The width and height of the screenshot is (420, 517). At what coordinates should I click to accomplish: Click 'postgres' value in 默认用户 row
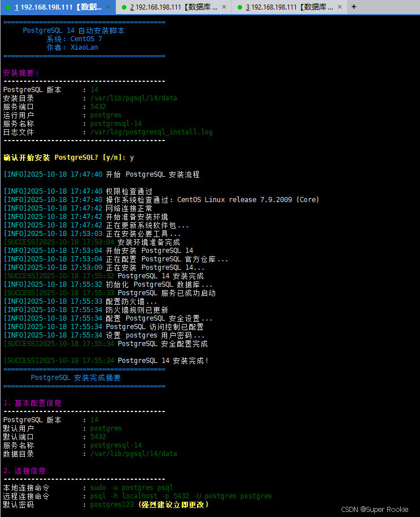106,428
